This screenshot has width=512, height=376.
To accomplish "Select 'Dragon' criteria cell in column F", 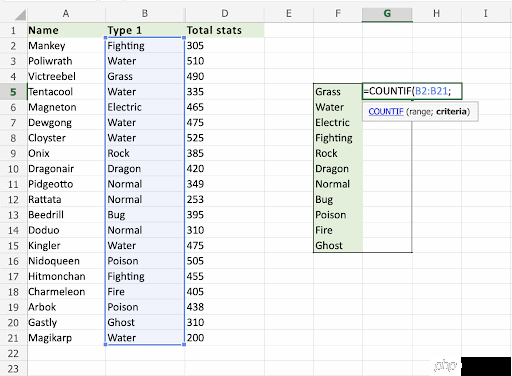I will point(338,169).
